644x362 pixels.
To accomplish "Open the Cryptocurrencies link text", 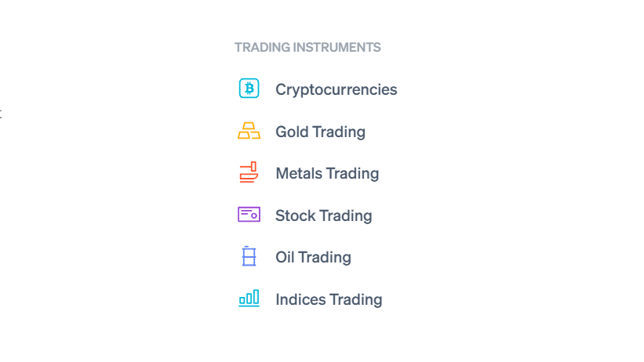I will (336, 89).
